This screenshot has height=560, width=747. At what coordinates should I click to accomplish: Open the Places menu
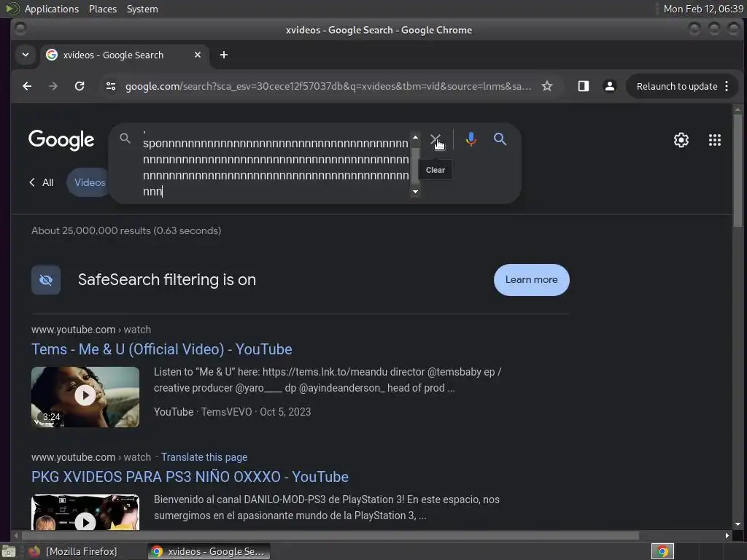[102, 9]
